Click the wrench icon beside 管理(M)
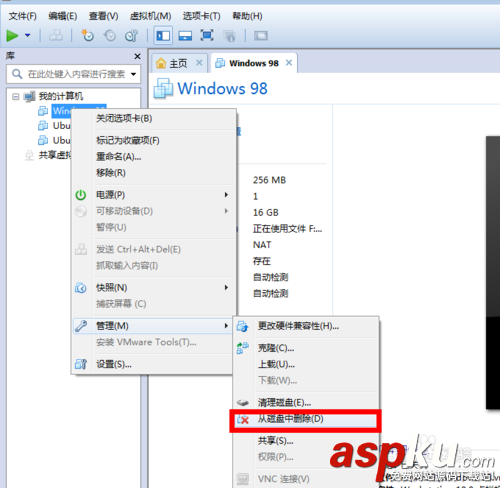 (x=81, y=326)
